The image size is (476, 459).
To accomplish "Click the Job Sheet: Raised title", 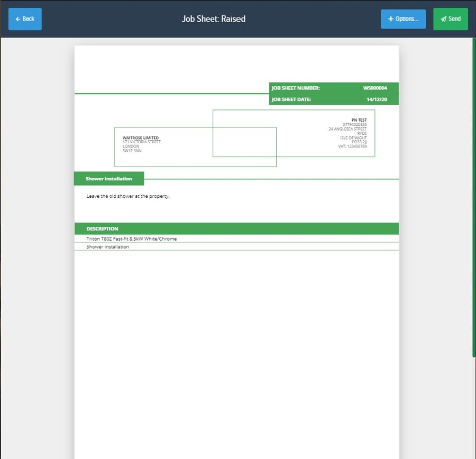I will pyautogui.click(x=213, y=19).
